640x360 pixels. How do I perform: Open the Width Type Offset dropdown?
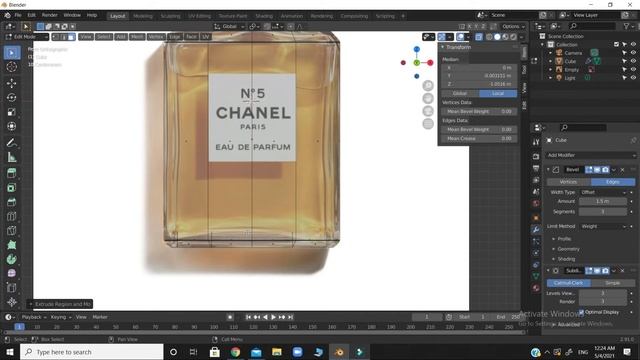pyautogui.click(x=603, y=192)
